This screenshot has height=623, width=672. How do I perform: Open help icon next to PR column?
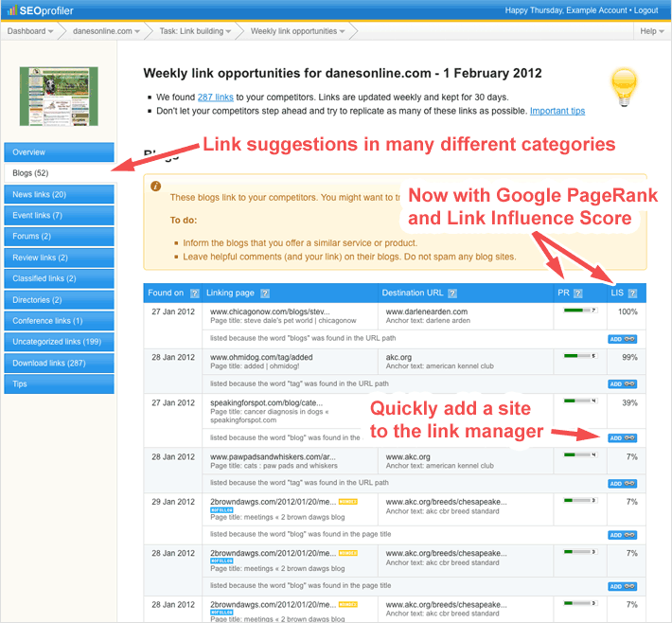[x=577, y=294]
